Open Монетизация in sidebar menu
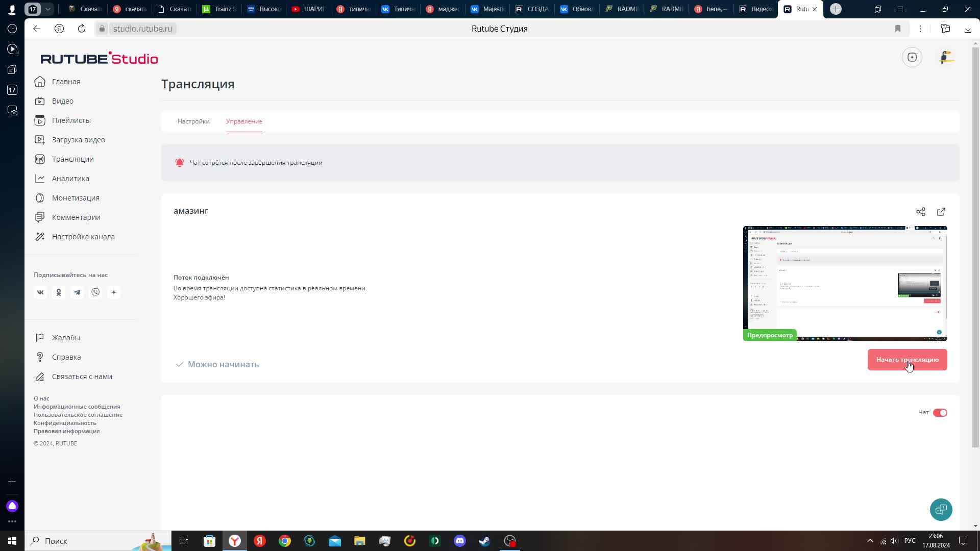 pos(76,198)
